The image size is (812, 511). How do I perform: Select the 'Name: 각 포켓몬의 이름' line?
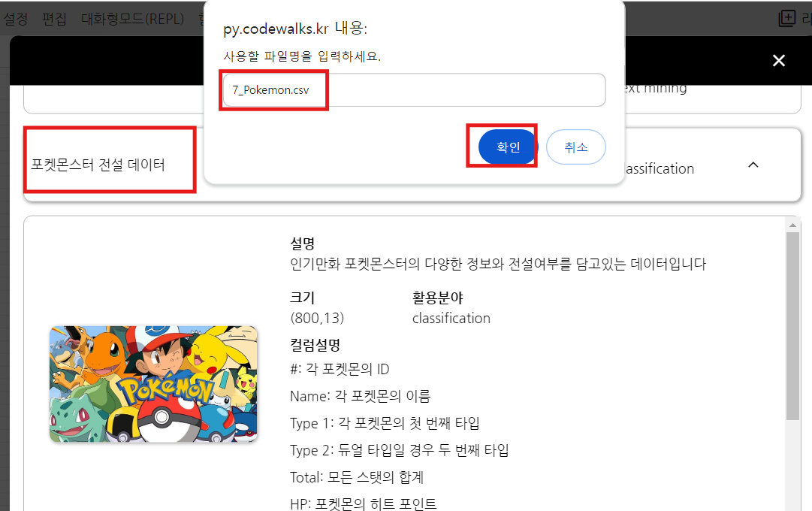pyautogui.click(x=360, y=397)
